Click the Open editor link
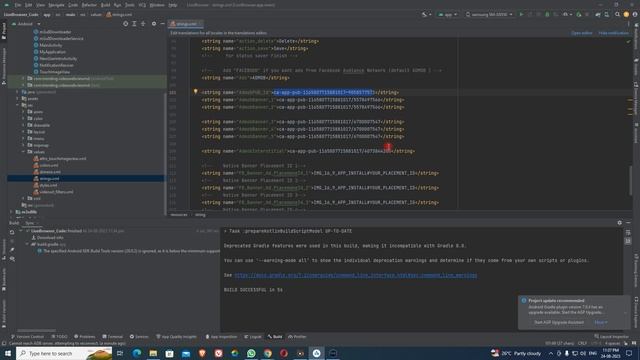Viewport: 640px width, 360px height. click(581, 33)
